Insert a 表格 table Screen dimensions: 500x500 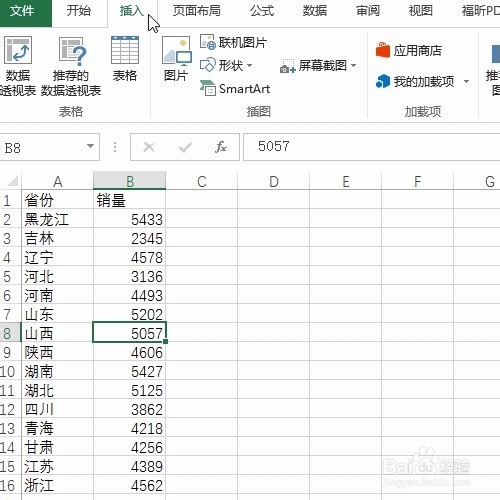(x=125, y=59)
